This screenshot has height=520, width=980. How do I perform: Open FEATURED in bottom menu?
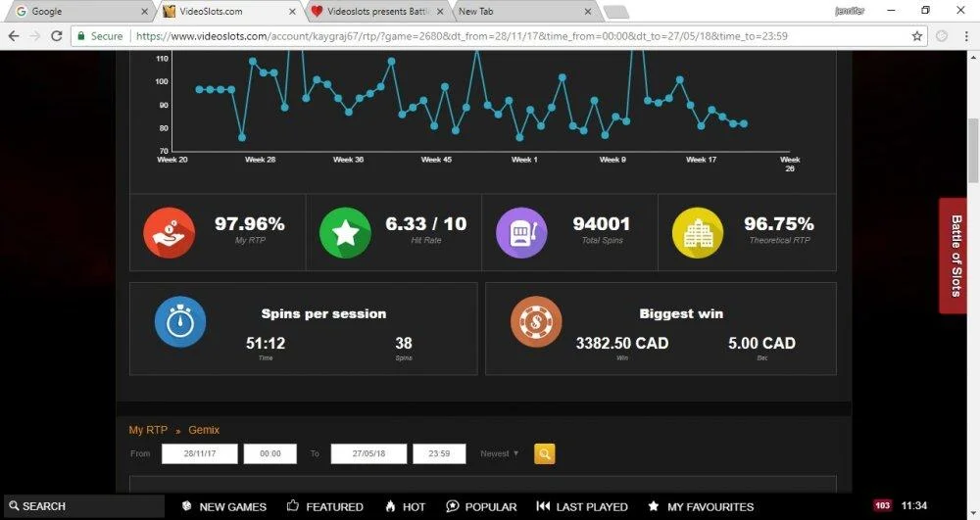(325, 507)
